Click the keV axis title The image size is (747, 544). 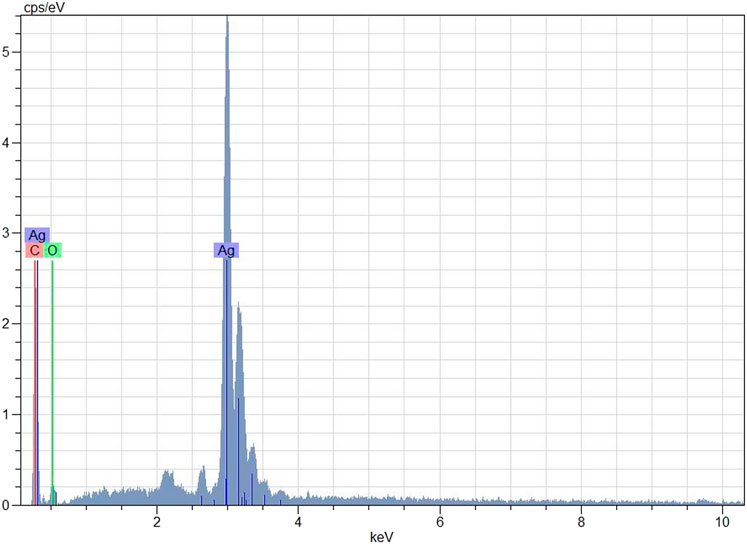(382, 537)
